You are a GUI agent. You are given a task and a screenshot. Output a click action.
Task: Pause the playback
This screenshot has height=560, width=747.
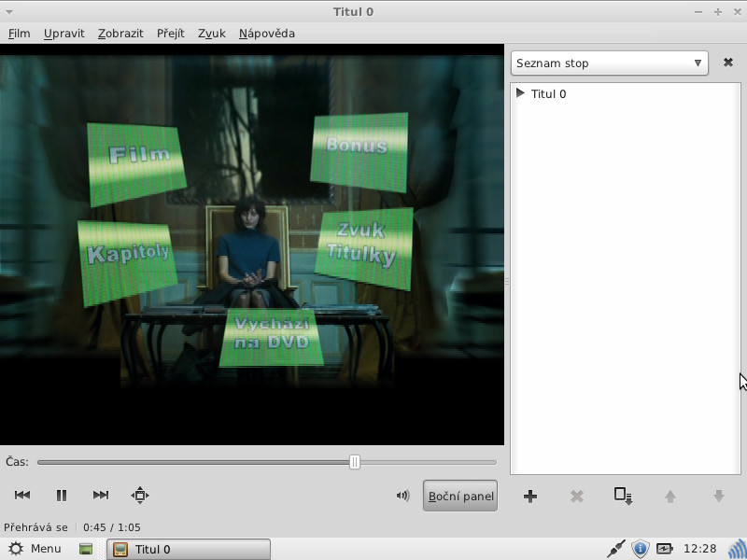[x=62, y=496]
